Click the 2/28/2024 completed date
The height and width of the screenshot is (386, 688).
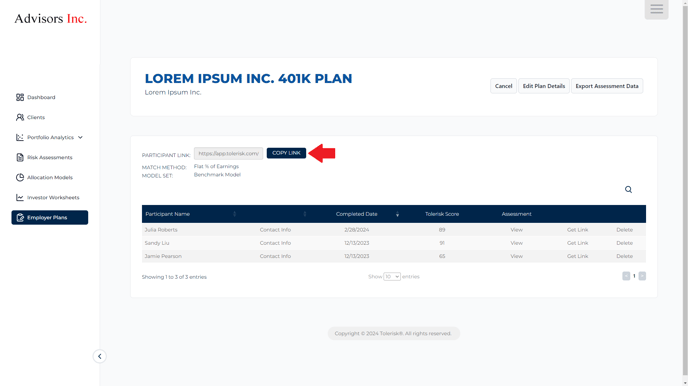pyautogui.click(x=357, y=229)
